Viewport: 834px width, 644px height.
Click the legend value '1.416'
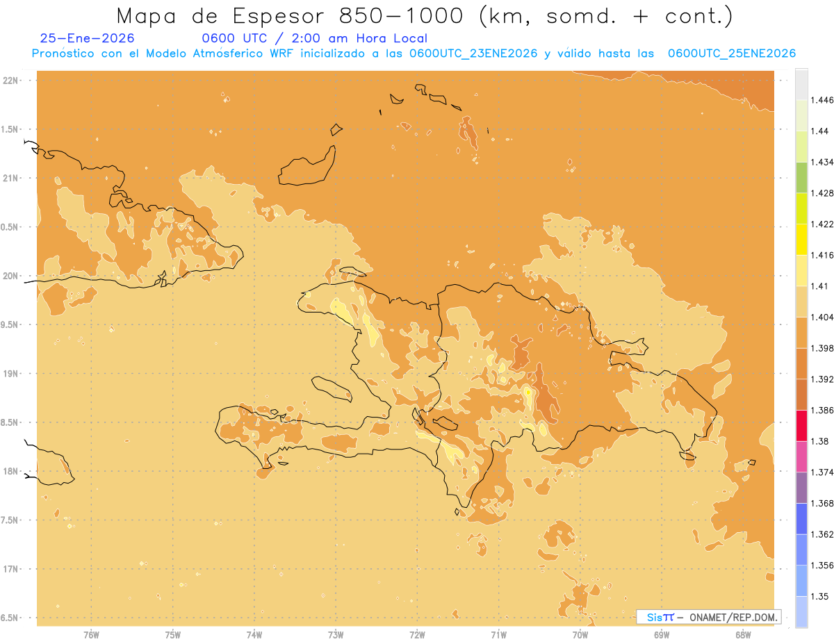[x=822, y=255]
